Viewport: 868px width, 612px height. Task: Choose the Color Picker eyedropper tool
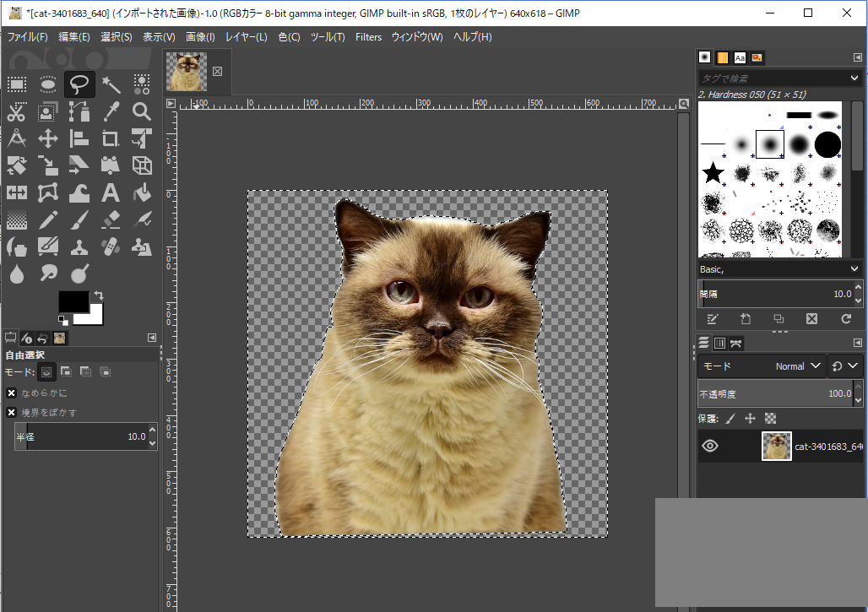point(111,111)
